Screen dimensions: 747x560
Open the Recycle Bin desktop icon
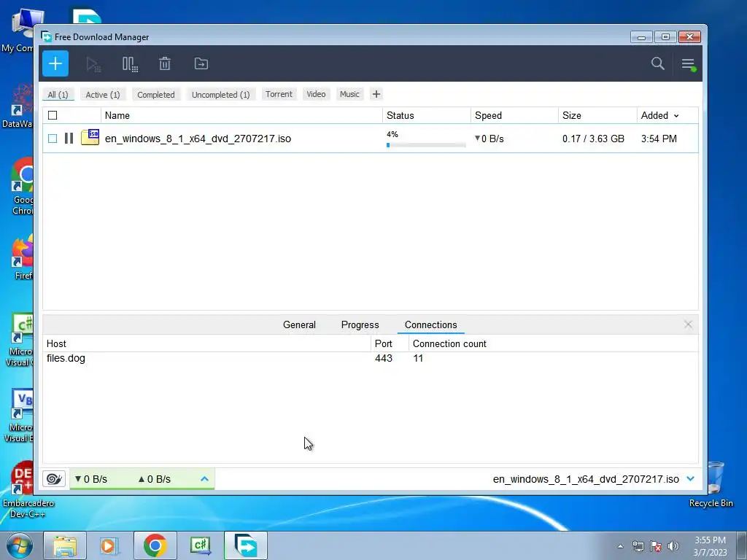click(711, 484)
